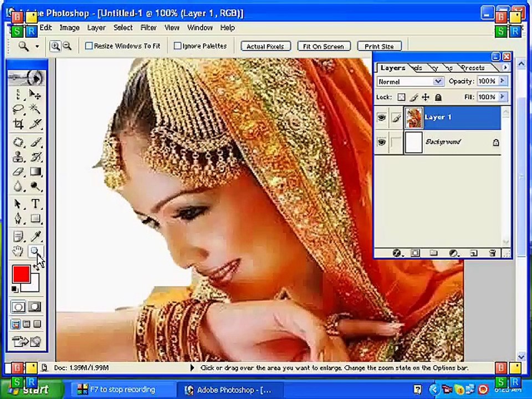532x399 pixels.
Task: Open the Edit menu
Action: 45,28
